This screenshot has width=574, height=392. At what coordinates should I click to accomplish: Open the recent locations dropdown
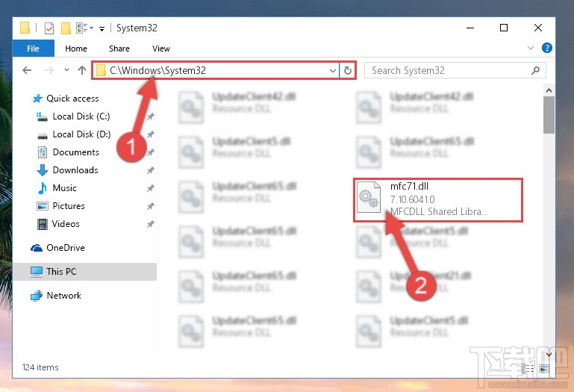66,69
